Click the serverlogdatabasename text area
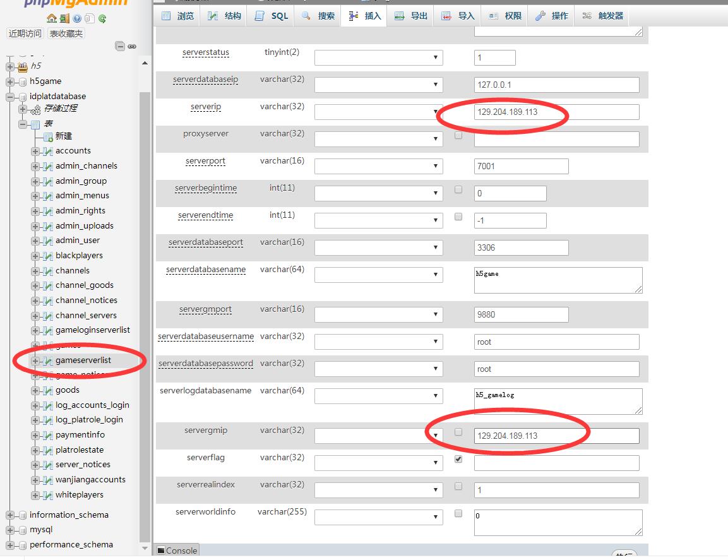The height and width of the screenshot is (560, 728). coord(558,401)
